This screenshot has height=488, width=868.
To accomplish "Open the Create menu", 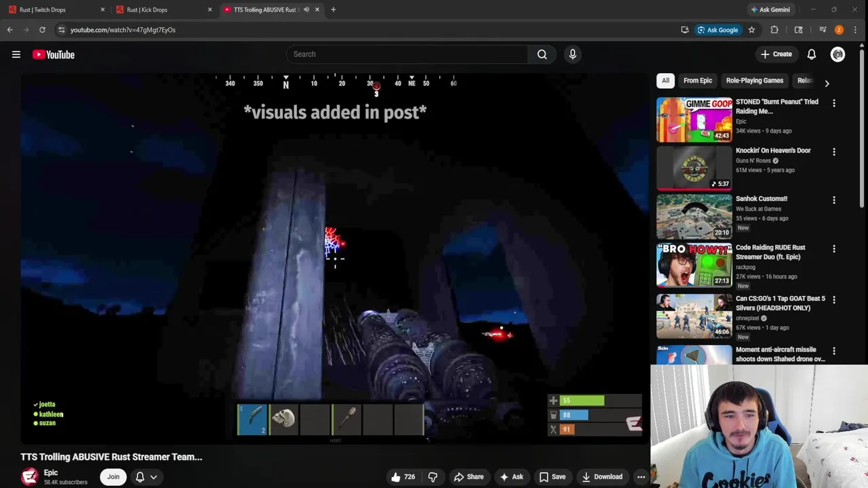I will click(x=776, y=54).
